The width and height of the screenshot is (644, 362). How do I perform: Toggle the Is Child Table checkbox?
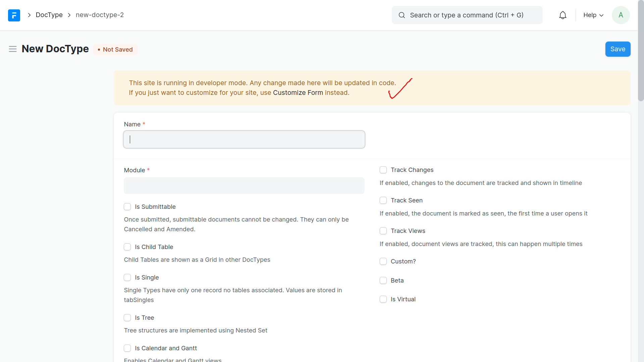pyautogui.click(x=127, y=247)
